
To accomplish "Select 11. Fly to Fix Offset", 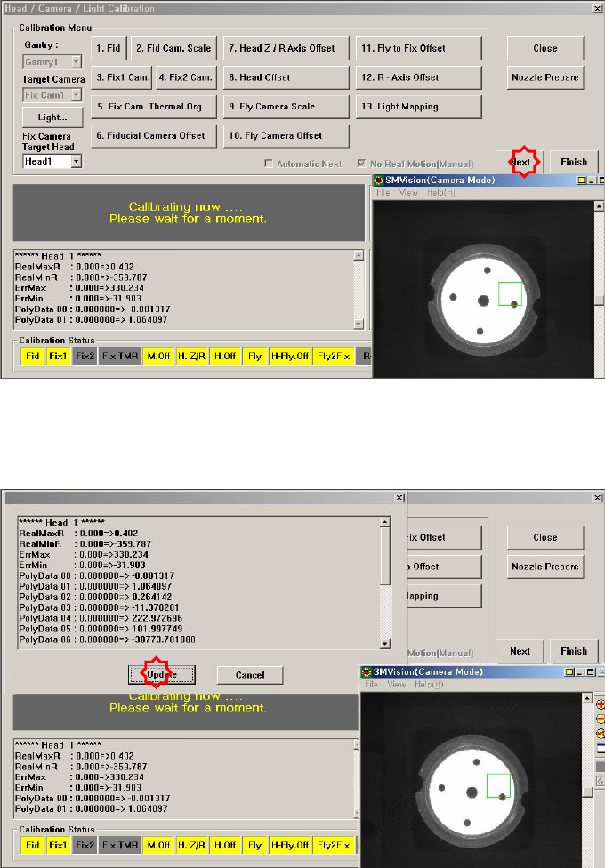I will tap(418, 48).
